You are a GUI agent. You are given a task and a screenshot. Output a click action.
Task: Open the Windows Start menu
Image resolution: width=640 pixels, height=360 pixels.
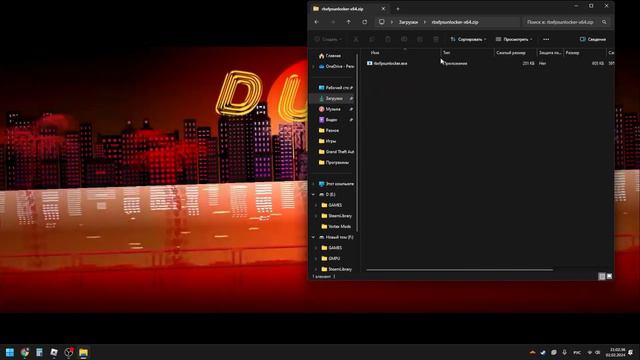(x=10, y=352)
